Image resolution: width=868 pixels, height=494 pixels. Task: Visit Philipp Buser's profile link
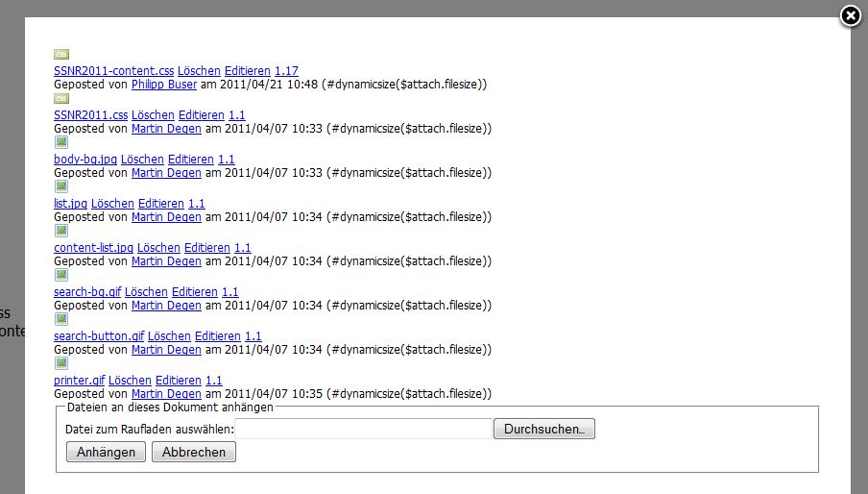pyautogui.click(x=163, y=85)
